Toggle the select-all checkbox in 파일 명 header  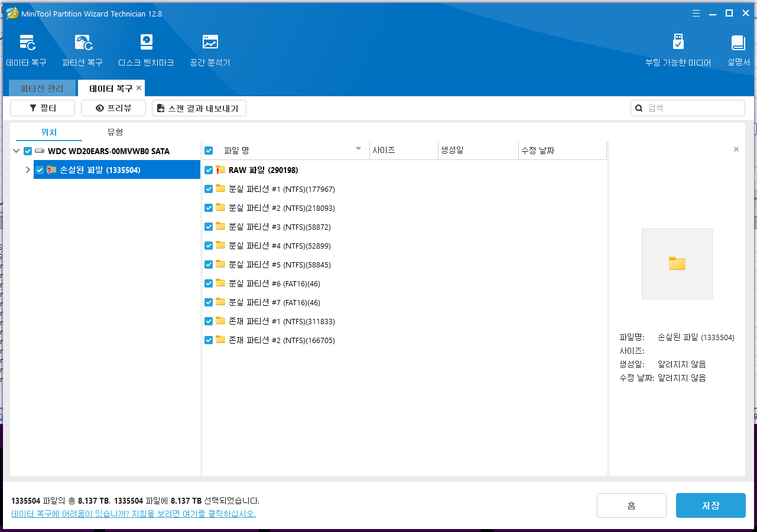point(209,151)
